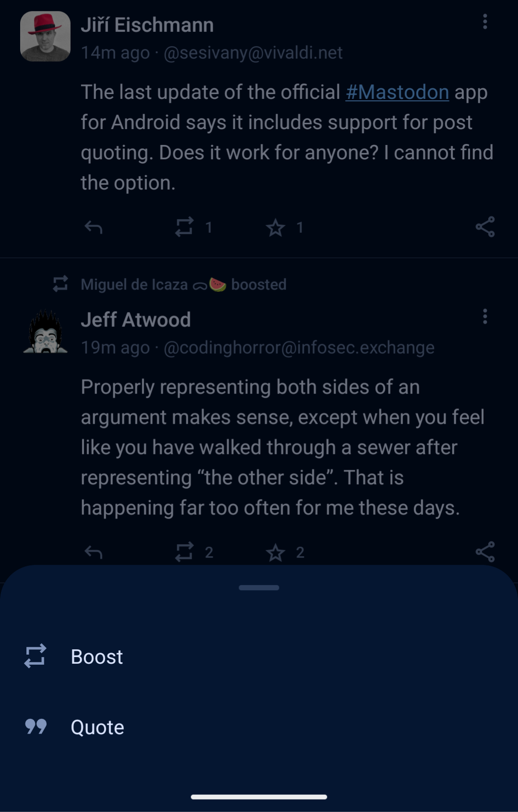Screen dimensions: 518x812
Task: Open Jeff Atwood's avatar picture
Action: [45, 332]
